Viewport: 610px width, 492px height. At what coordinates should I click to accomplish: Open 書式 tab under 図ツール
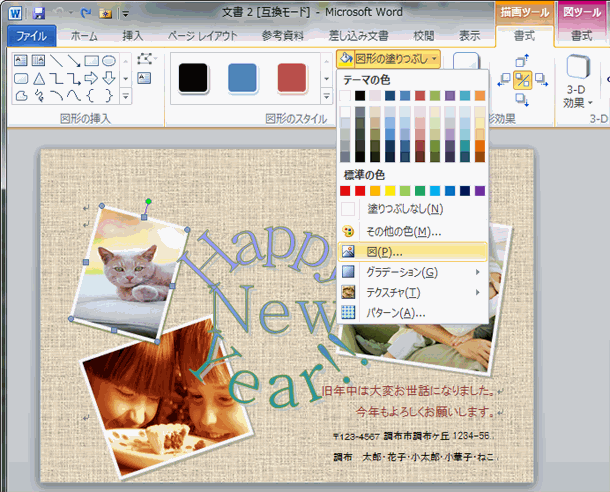point(582,36)
